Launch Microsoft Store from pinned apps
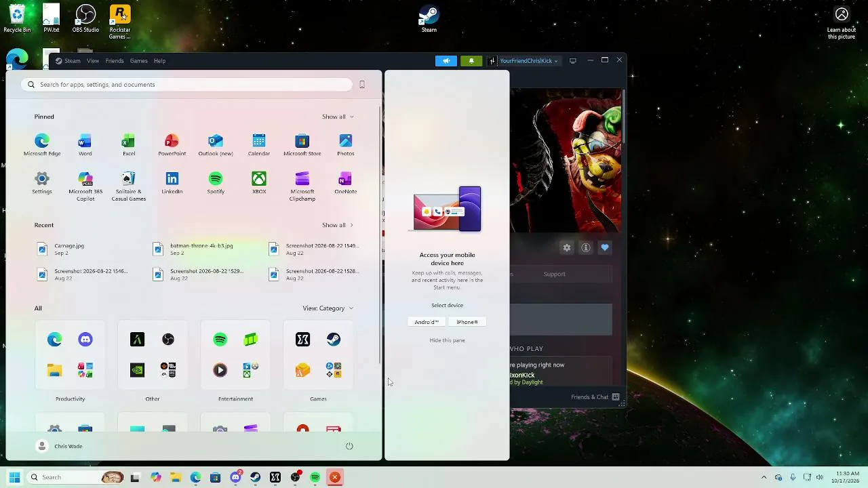Viewport: 868px width, 488px height. pos(302,145)
